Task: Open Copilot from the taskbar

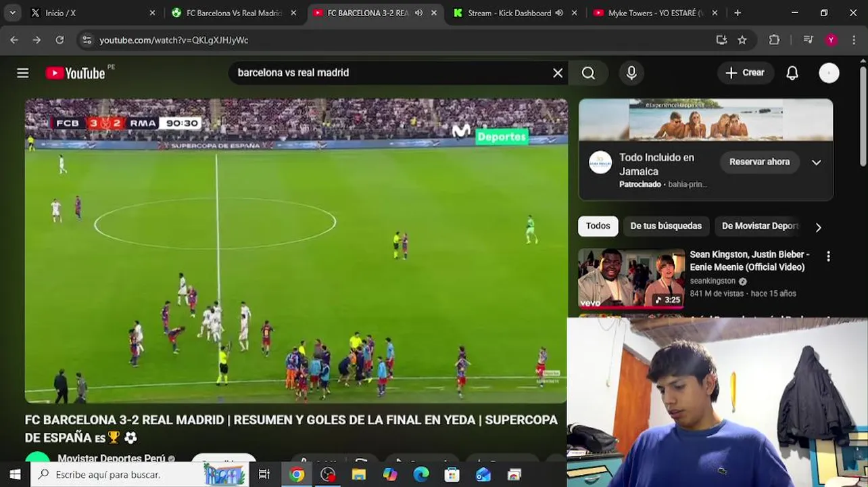Action: 390,474
